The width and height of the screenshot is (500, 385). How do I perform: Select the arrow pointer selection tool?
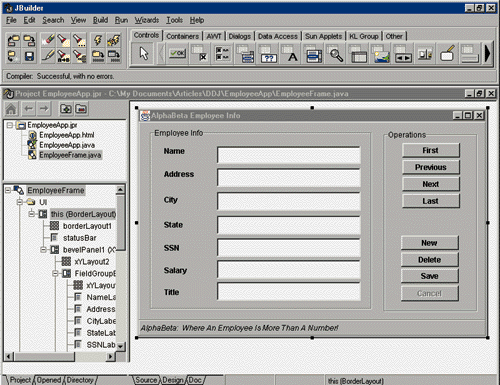coord(144,54)
